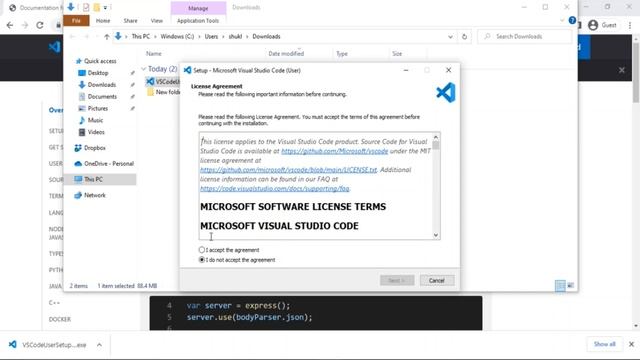Screen dimensions: 640x360
Task: Click the VS Code logo in Setup header
Action: (446, 92)
